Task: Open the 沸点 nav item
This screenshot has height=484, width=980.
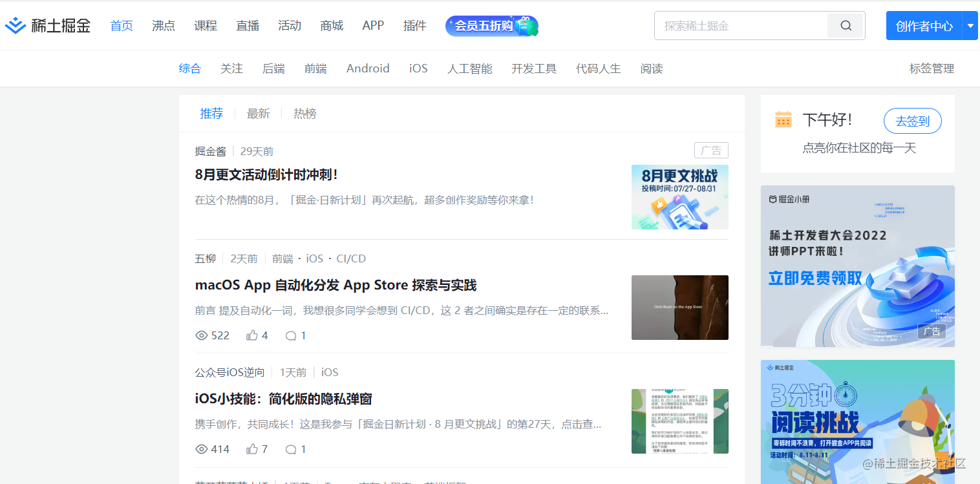Action: [164, 26]
